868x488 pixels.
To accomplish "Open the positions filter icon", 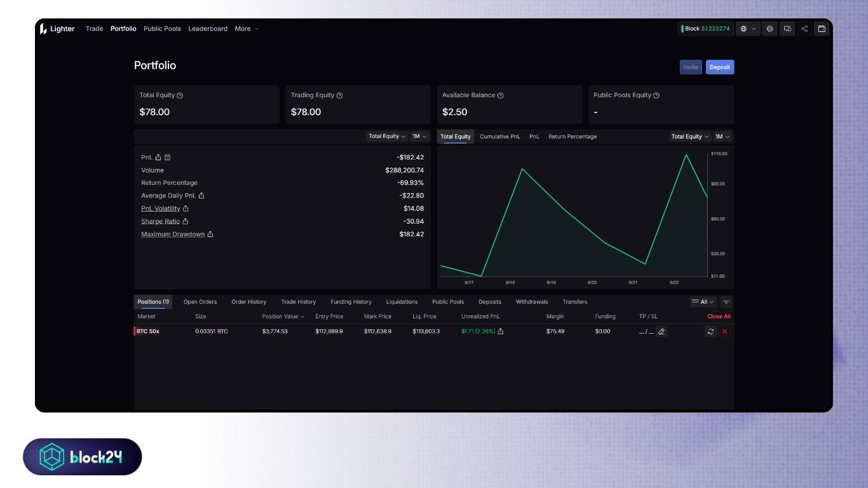I will tap(726, 302).
